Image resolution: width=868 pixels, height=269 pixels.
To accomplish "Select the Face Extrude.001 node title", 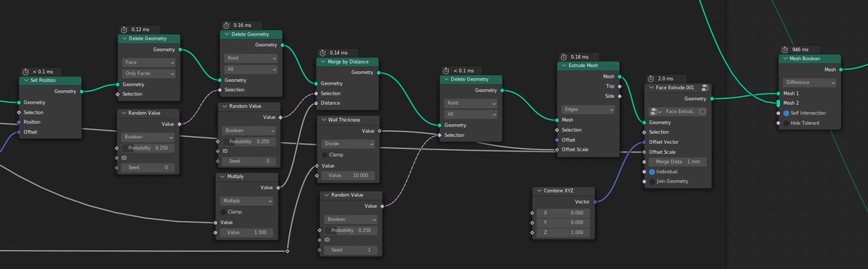I will click(675, 88).
